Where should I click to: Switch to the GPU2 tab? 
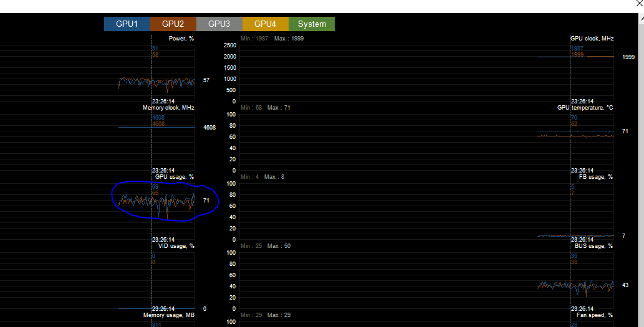(173, 24)
